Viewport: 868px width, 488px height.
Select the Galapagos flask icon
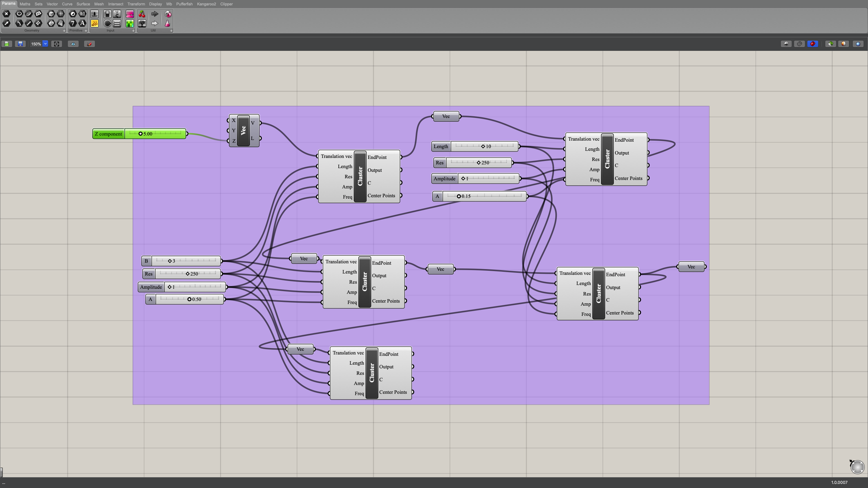tap(167, 23)
